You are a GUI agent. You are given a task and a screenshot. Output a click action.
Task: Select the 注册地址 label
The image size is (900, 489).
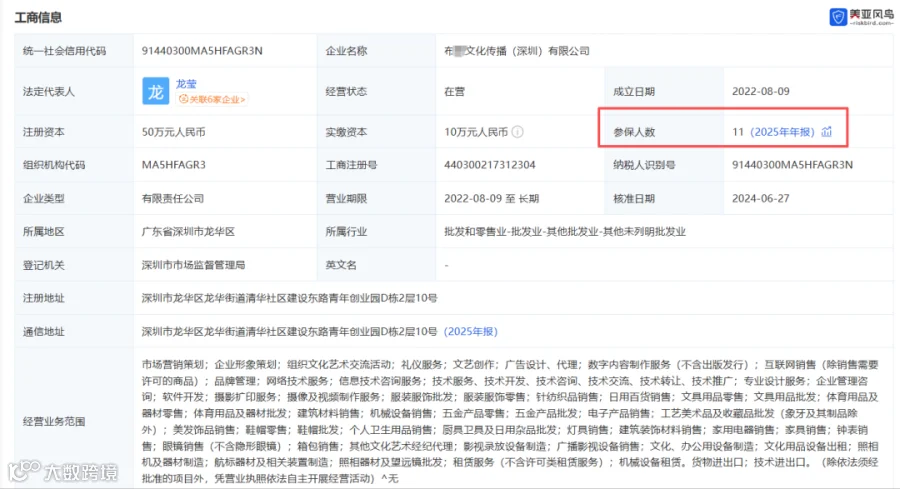[44, 298]
